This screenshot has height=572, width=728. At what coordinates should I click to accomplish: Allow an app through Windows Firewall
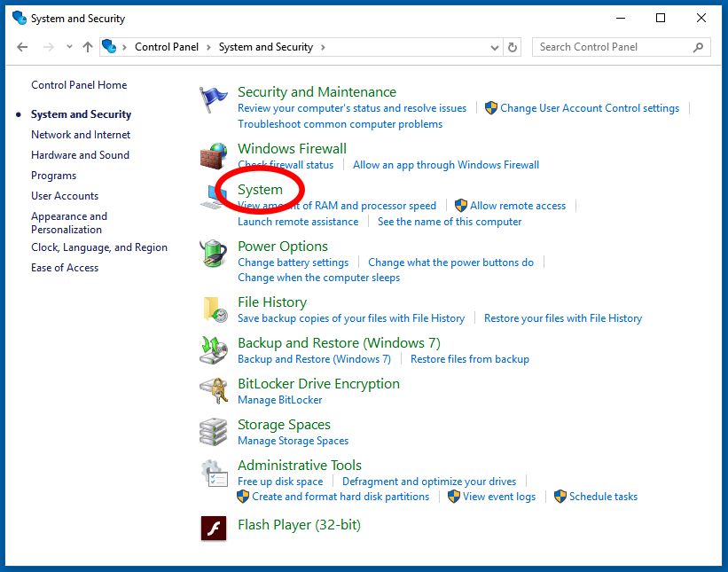446,165
